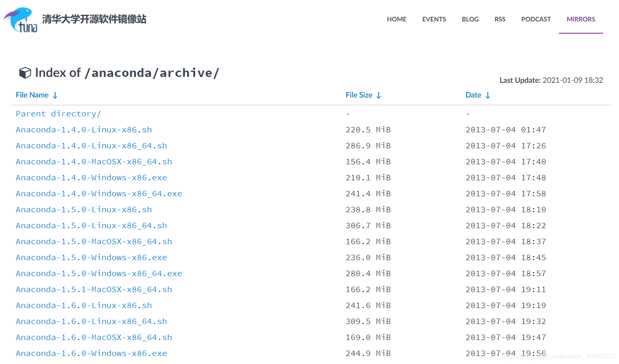This screenshot has height=364, width=619.
Task: Select the 238.8 MiB file size
Action: [368, 210]
